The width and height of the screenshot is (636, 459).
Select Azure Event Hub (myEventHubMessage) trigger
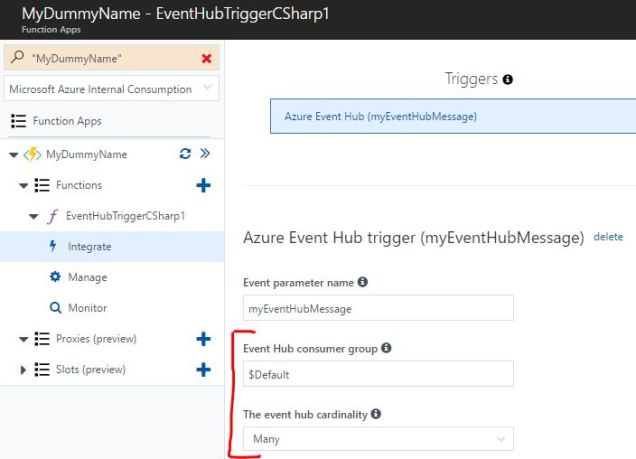tap(453, 116)
